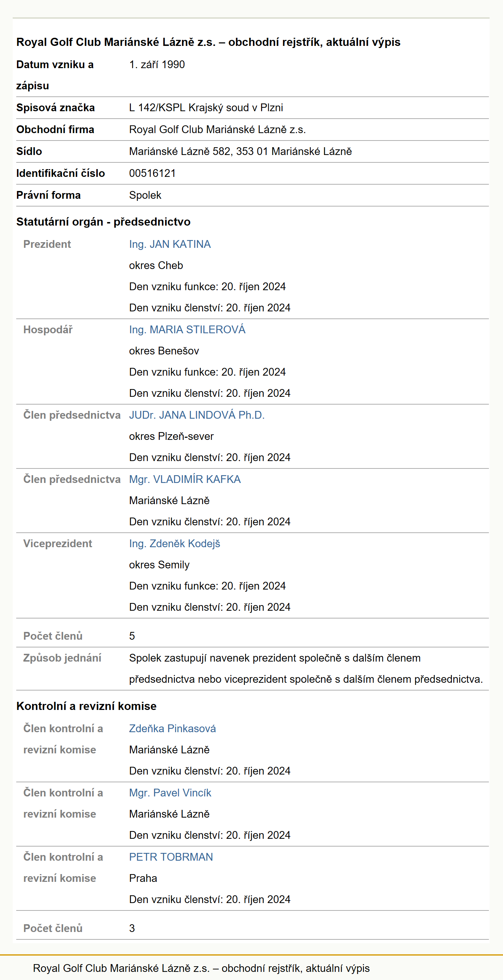This screenshot has width=503, height=980.
Task: Click JUDr. JANA LINDOVÁ Ph.D. link
Action: point(196,415)
